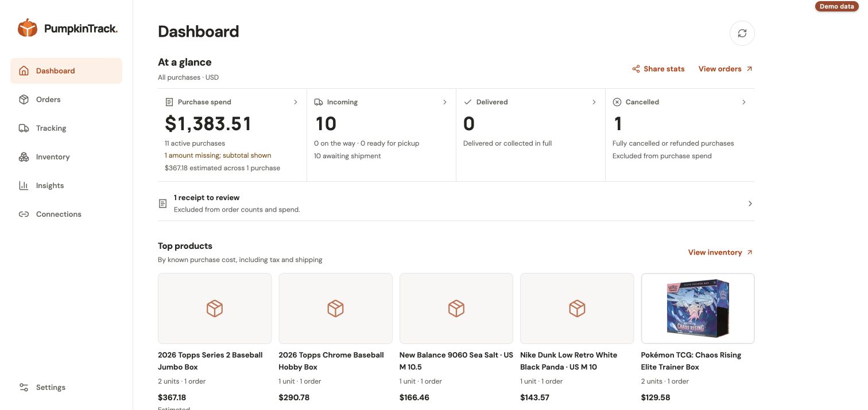The image size is (868, 410).
Task: Open the Purchase spend card chevron
Action: 296,102
